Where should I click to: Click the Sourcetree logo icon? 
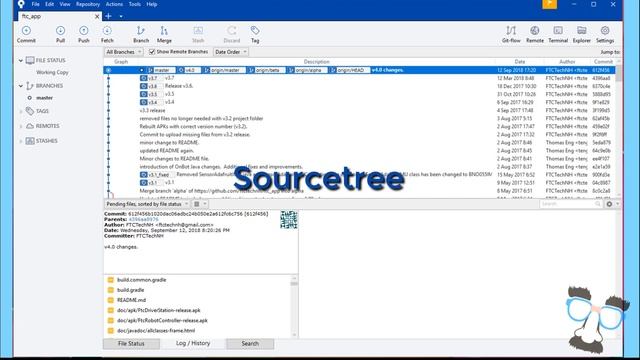[21, 4]
